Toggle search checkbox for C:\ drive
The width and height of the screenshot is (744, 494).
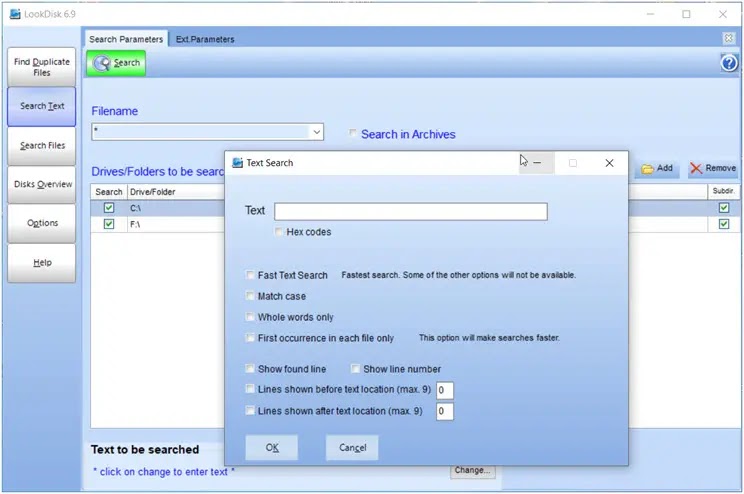(109, 208)
